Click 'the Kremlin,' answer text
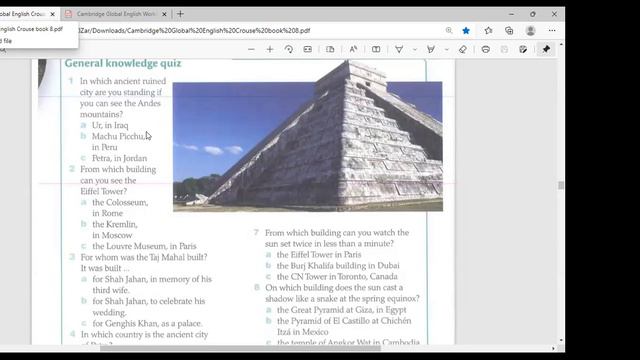This screenshot has height=360, width=640. click(x=115, y=224)
